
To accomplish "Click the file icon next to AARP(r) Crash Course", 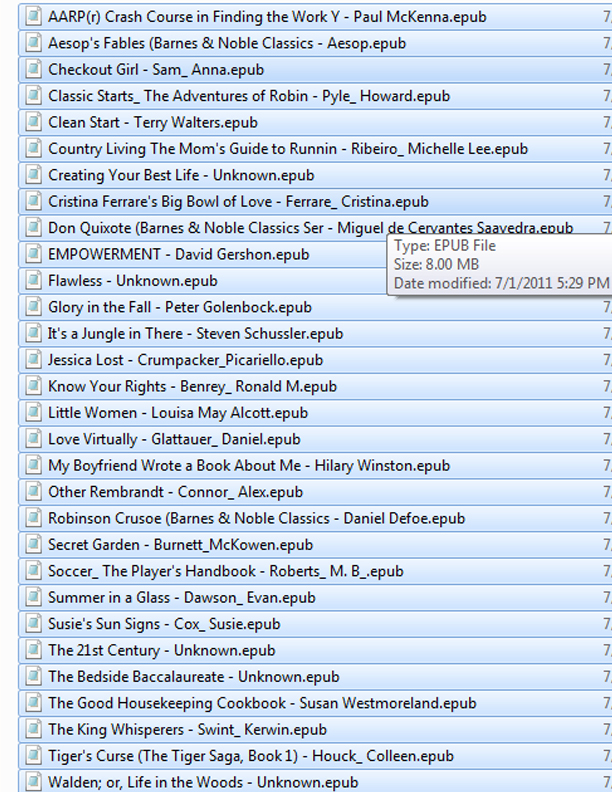I will coord(33,16).
